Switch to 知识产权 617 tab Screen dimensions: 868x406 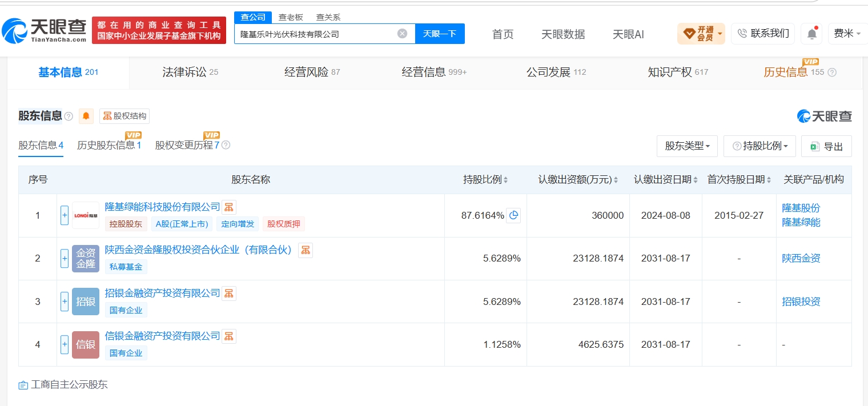(678, 73)
